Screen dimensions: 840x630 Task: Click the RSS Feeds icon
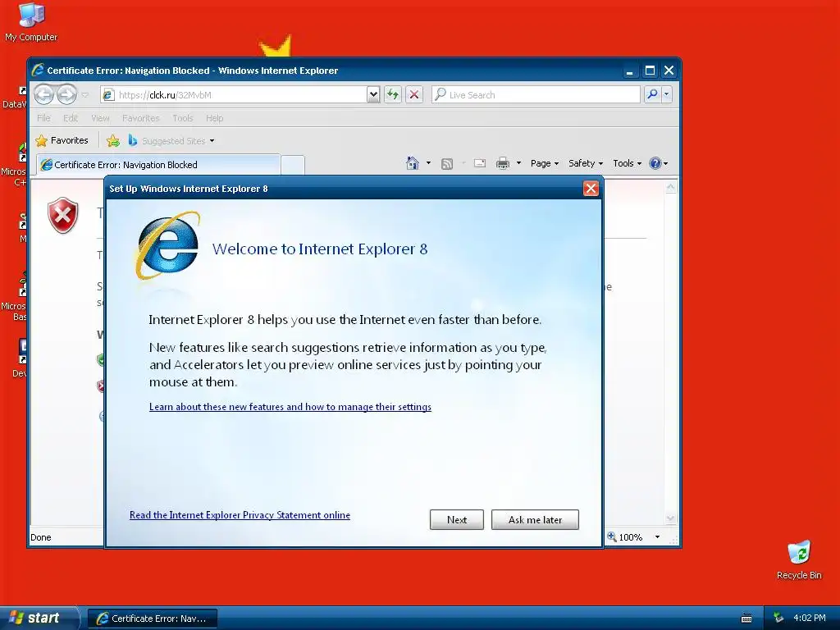tap(447, 164)
